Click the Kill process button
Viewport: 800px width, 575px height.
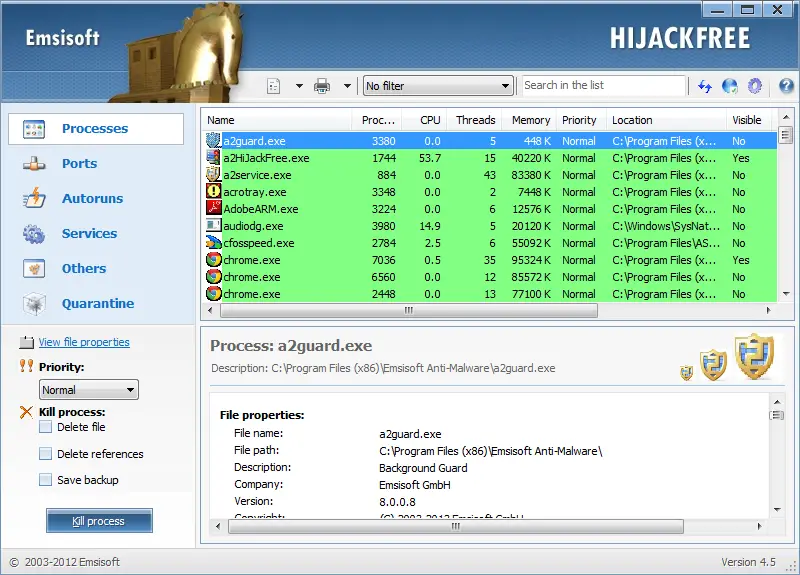(99, 521)
